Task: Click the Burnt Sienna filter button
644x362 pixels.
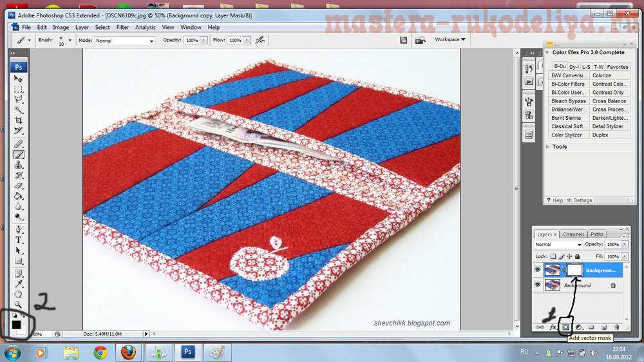Action: 569,118
